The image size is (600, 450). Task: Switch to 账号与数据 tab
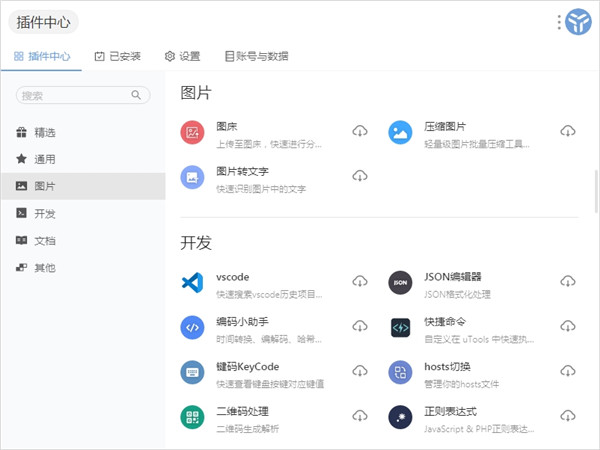256,57
